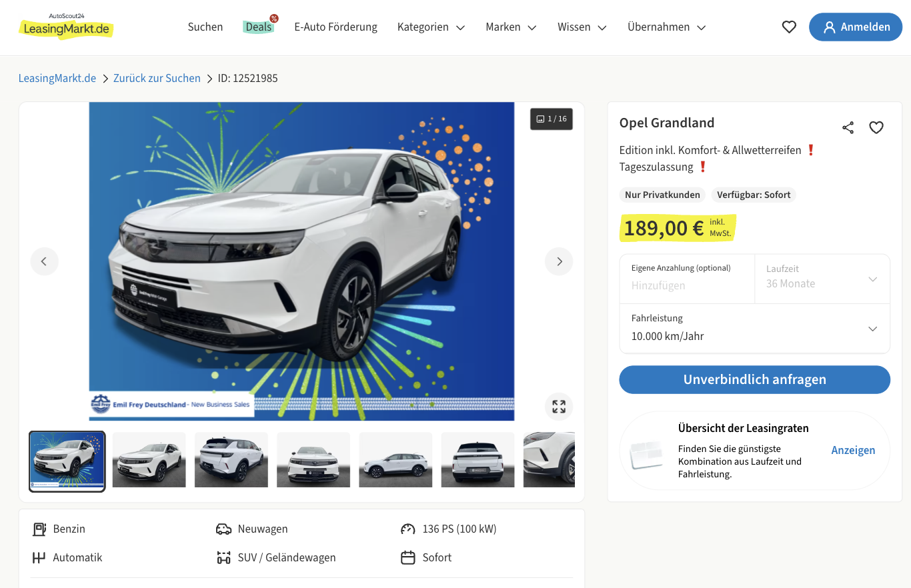911x588 pixels.
Task: Go to previous photo with left arrow
Action: point(44,261)
